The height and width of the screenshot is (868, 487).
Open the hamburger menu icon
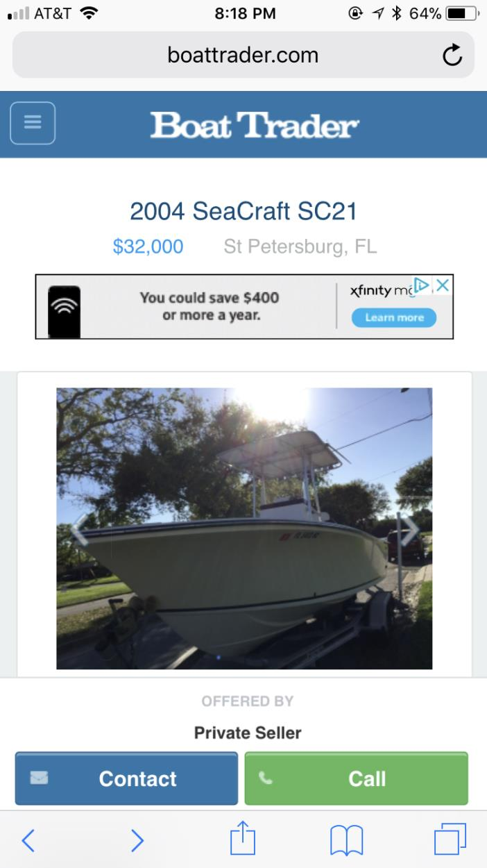click(33, 123)
